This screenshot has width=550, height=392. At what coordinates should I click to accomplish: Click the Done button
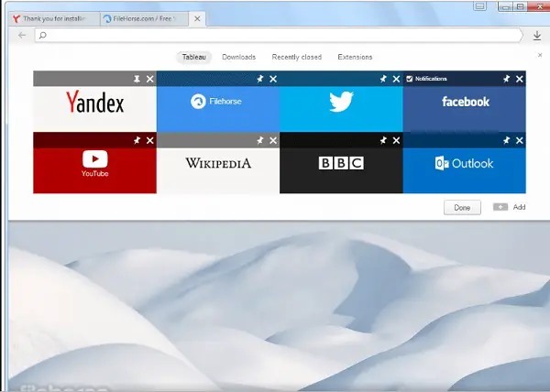point(462,207)
